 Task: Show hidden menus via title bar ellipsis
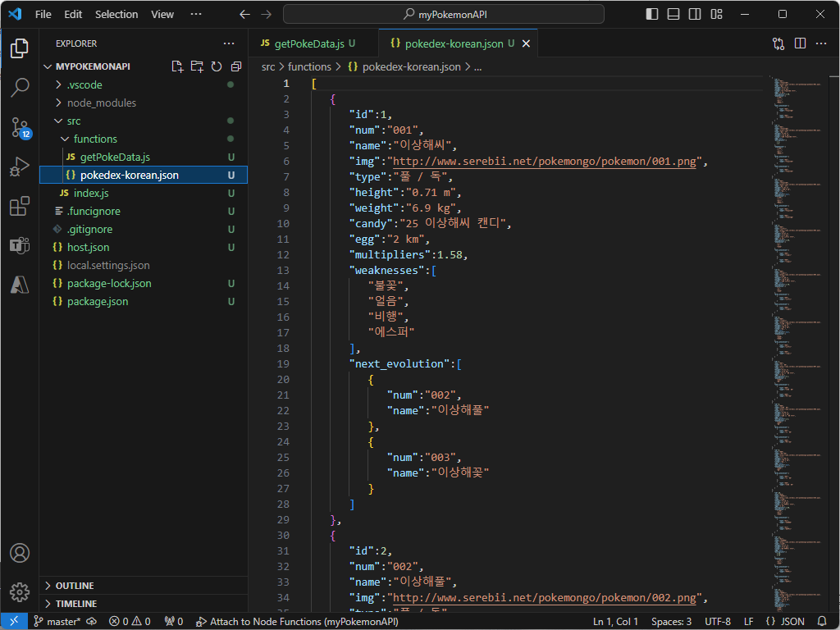tap(196, 15)
